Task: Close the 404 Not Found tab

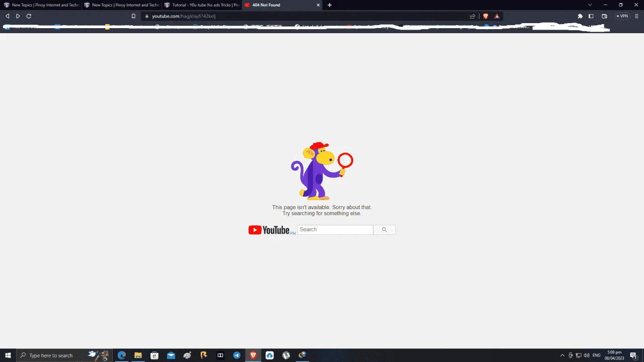Action: [x=318, y=5]
